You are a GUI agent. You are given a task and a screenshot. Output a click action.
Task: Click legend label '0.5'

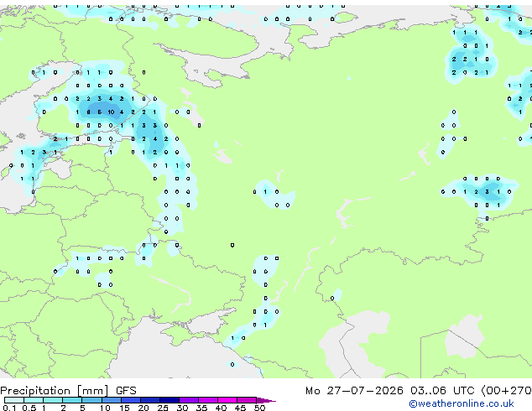click(29, 408)
